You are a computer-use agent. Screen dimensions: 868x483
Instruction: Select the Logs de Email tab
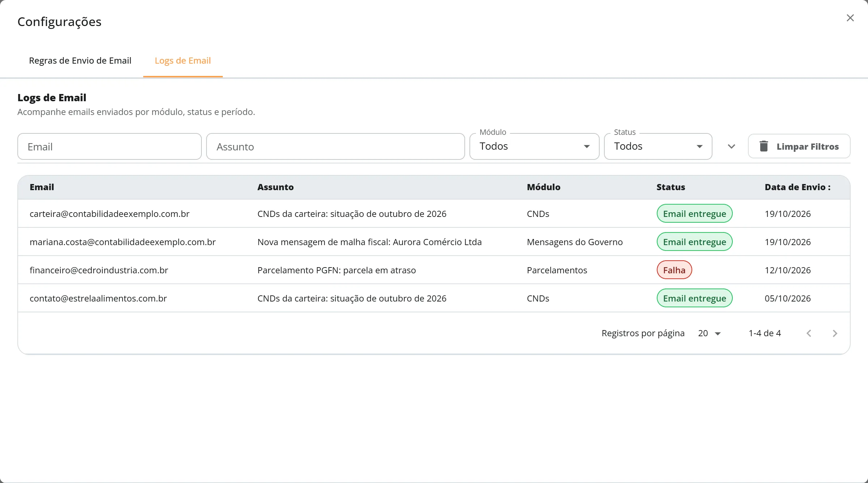tap(183, 60)
